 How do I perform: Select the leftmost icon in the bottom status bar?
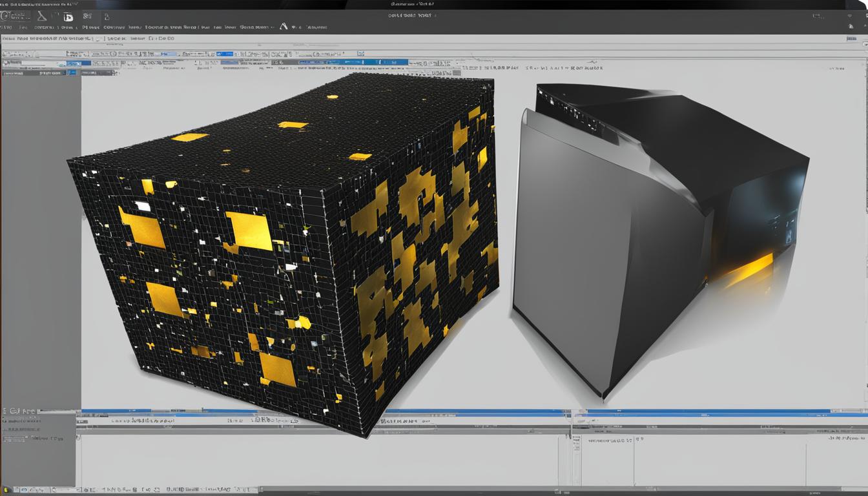[6, 488]
